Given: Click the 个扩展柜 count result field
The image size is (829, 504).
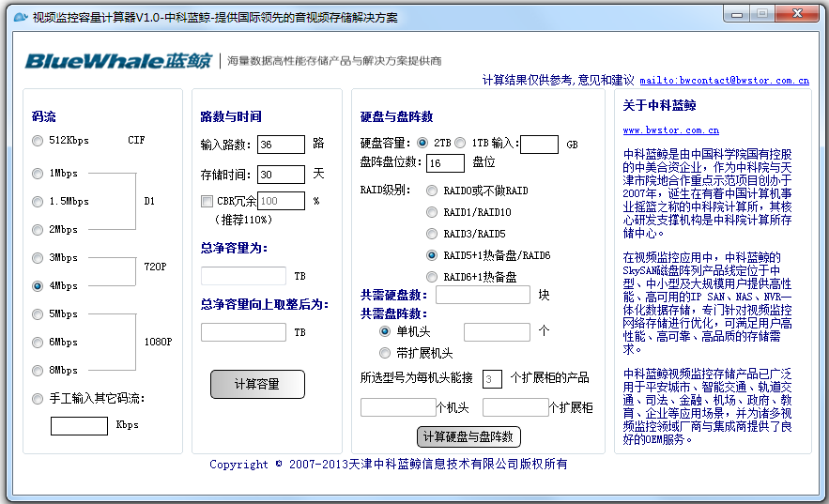Looking at the screenshot, I should click(x=515, y=407).
